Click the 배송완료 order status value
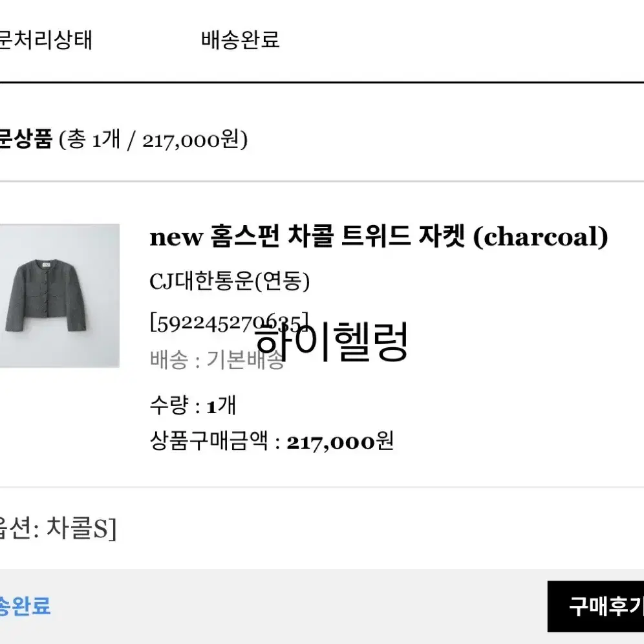 point(241,40)
